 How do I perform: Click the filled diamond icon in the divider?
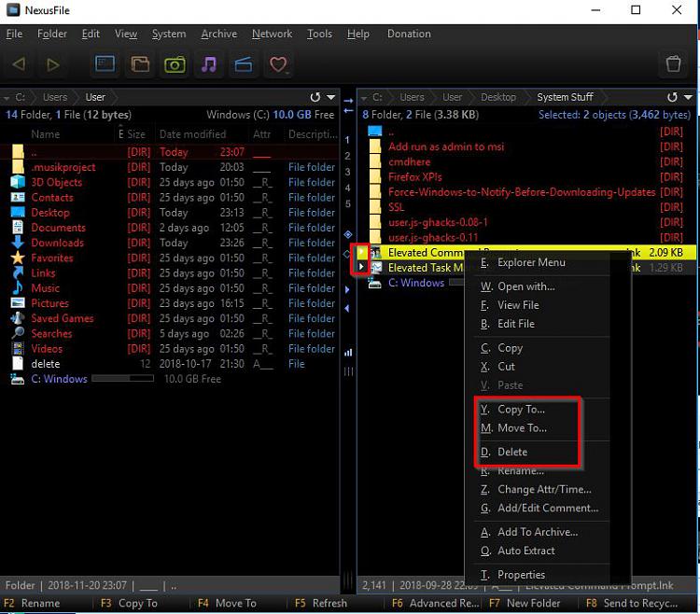click(348, 234)
